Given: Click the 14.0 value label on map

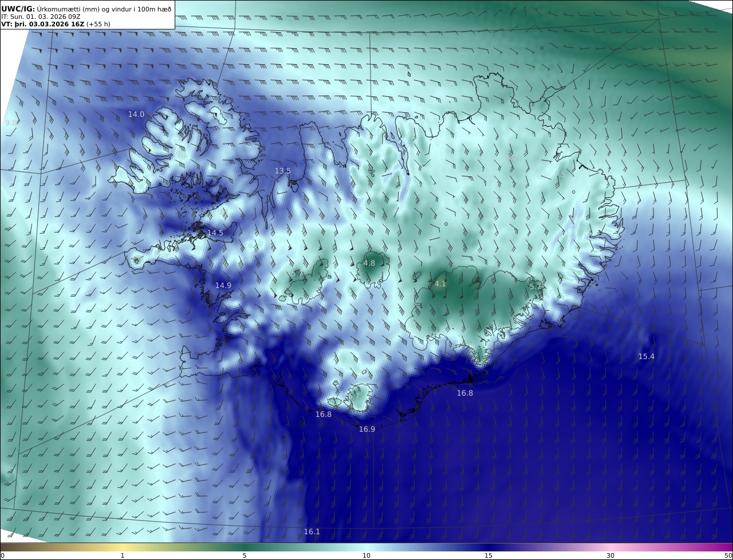Looking at the screenshot, I should coord(136,115).
